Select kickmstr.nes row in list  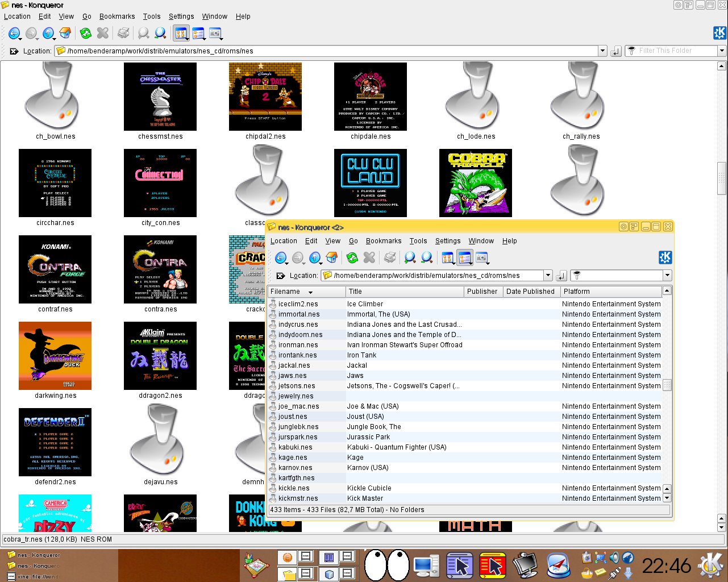pyautogui.click(x=465, y=498)
